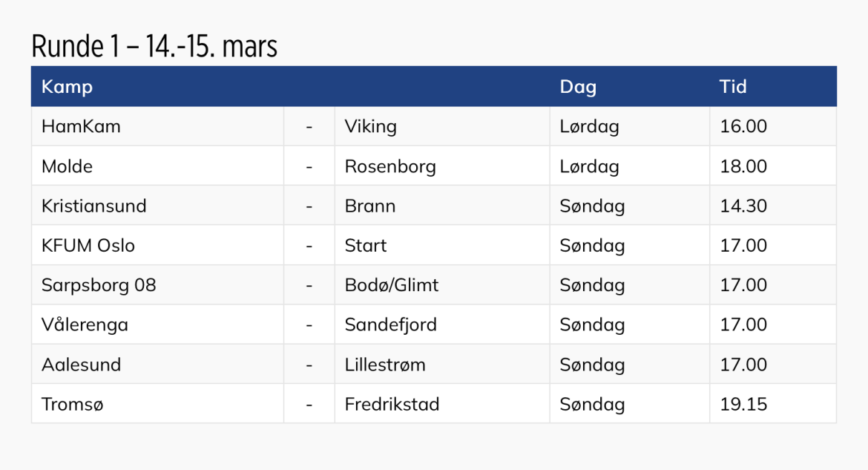This screenshot has height=470, width=868.
Task: Click the Brann away team
Action: click(x=370, y=206)
